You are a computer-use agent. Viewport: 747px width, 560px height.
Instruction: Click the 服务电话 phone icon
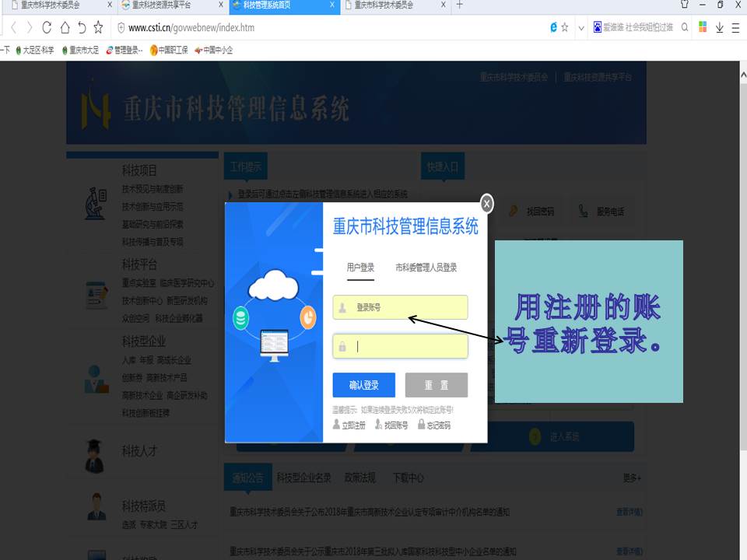coord(583,211)
